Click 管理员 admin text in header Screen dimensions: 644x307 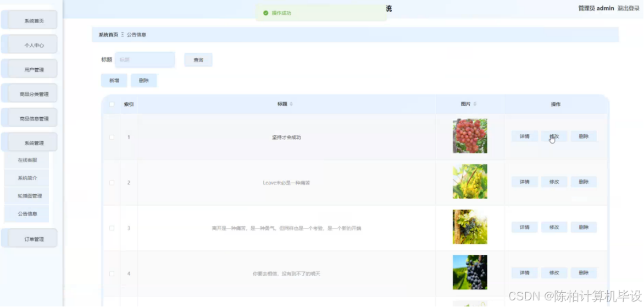(596, 8)
